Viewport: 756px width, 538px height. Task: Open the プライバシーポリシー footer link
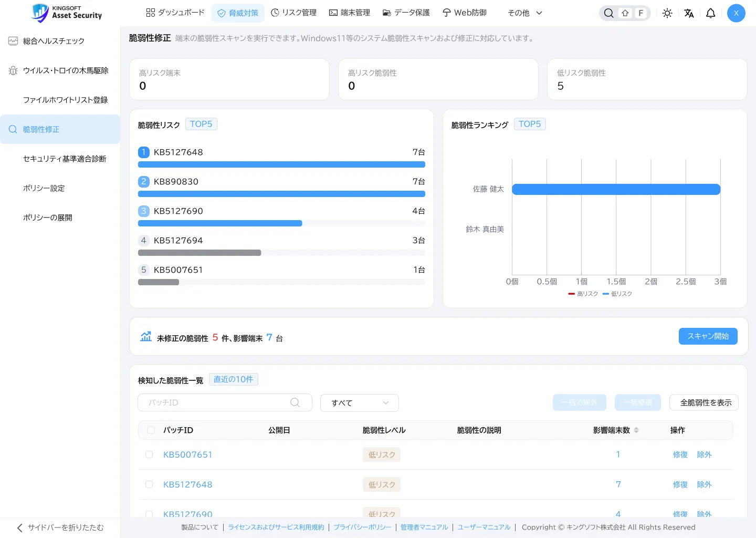click(x=362, y=527)
